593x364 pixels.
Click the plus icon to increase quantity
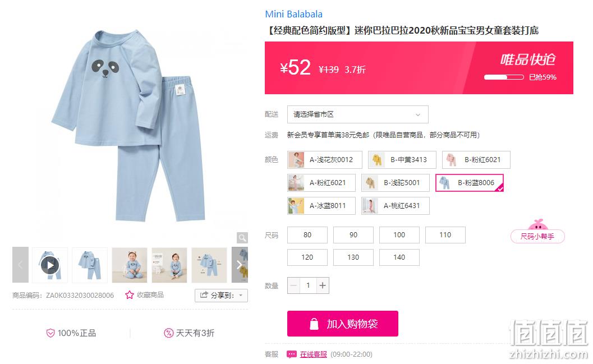click(x=323, y=285)
